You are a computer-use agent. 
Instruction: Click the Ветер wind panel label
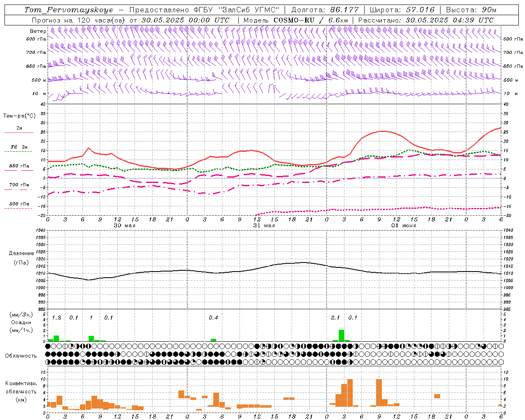(x=38, y=31)
